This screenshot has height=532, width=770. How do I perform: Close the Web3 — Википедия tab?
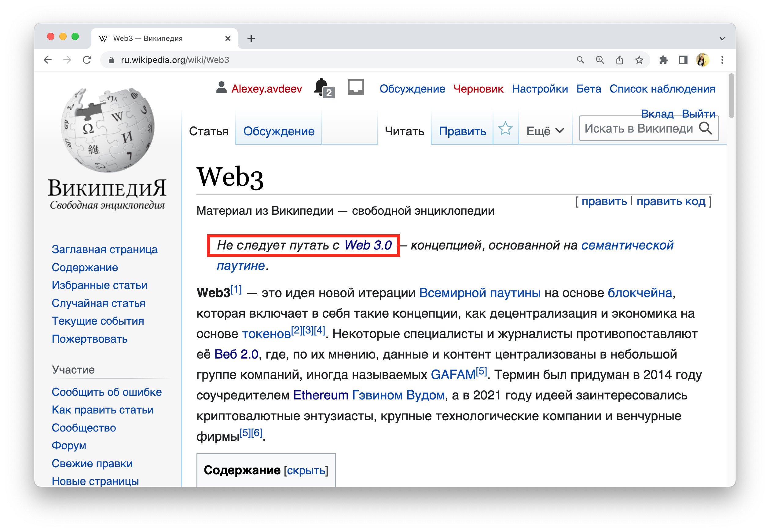[x=228, y=39]
